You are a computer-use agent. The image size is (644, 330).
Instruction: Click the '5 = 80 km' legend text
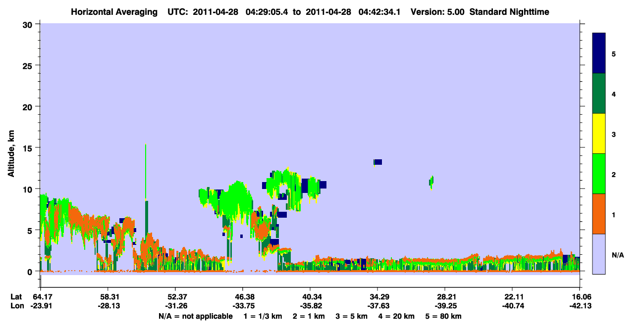pyautogui.click(x=444, y=316)
